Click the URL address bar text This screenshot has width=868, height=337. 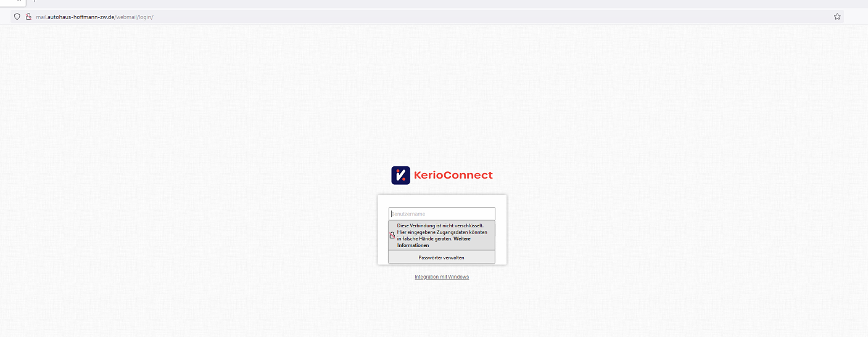point(94,17)
